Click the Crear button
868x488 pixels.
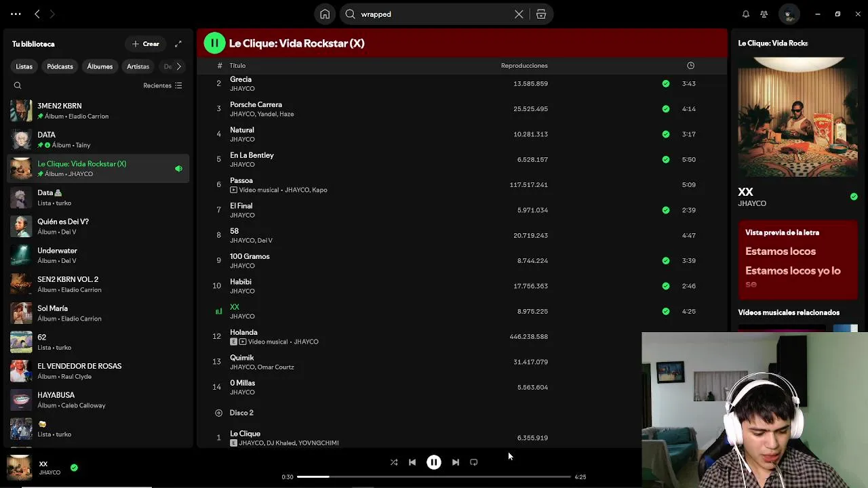[x=146, y=44]
